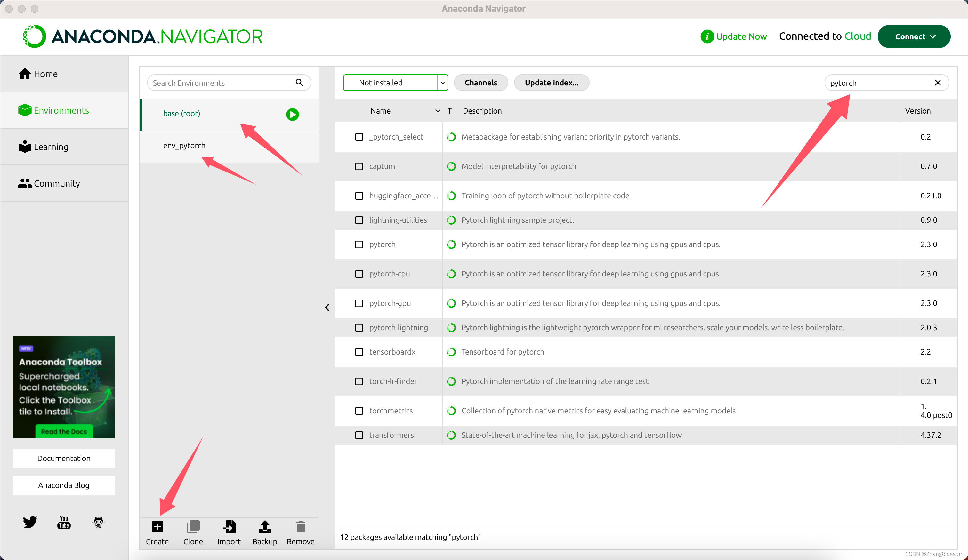This screenshot has width=968, height=560.
Task: Open the Environments tab
Action: tap(64, 110)
